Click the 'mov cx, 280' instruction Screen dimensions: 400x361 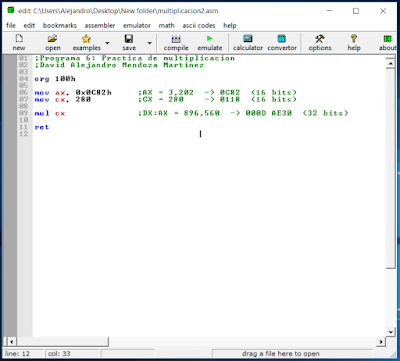click(x=63, y=99)
